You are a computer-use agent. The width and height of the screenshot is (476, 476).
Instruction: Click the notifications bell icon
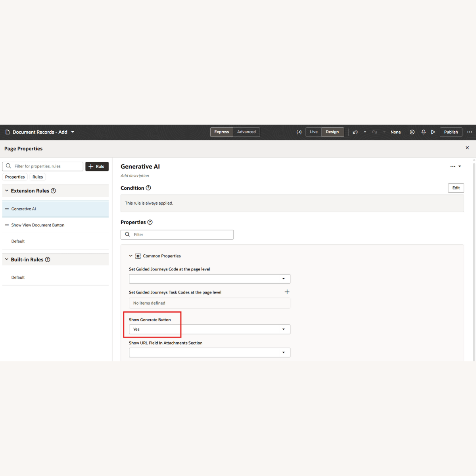click(x=423, y=132)
